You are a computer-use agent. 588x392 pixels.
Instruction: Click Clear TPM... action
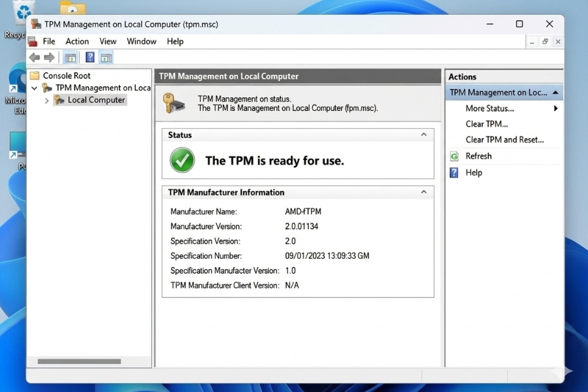click(487, 123)
